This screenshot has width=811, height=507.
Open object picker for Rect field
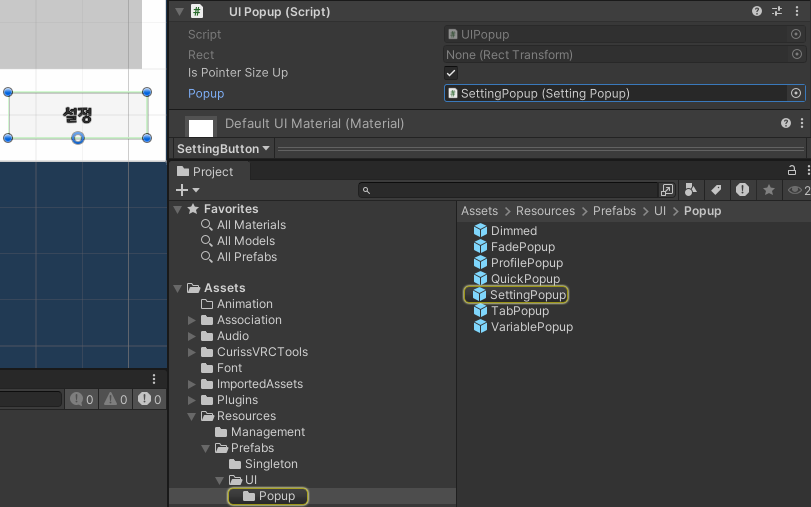click(x=797, y=54)
